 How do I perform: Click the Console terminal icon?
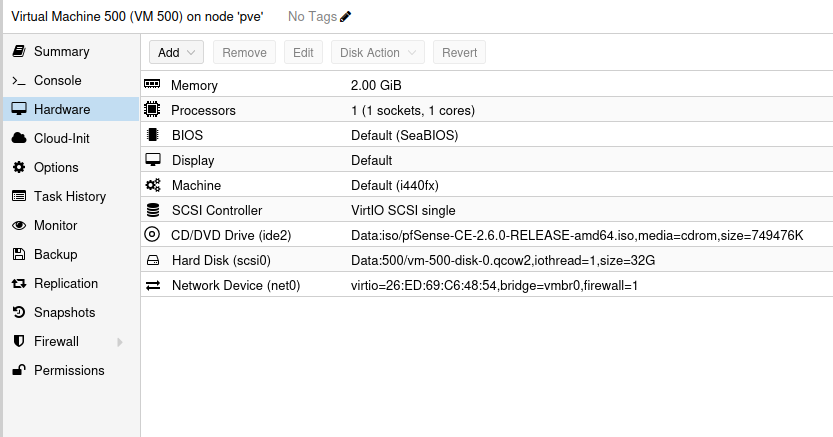point(18,80)
